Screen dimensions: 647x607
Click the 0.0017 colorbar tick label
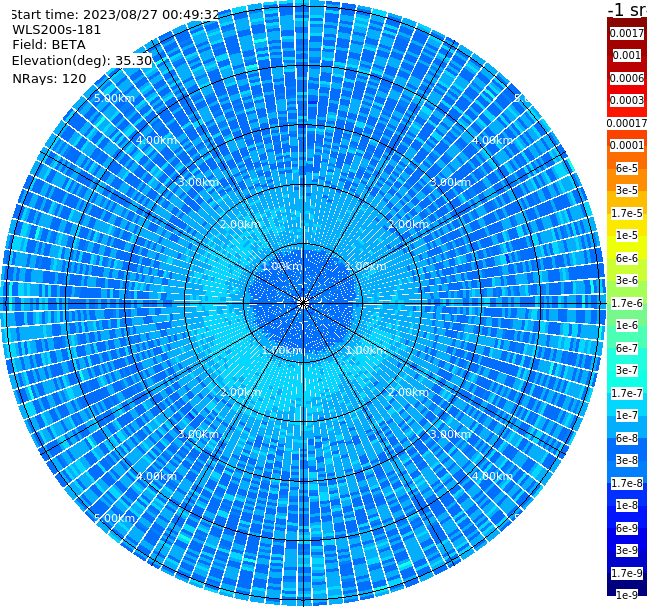coord(627,33)
